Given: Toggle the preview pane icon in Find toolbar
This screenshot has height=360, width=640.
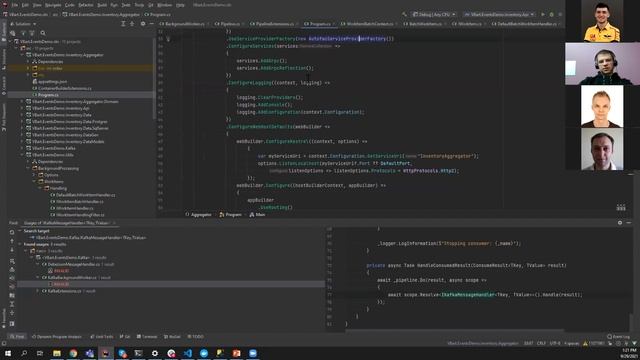Looking at the screenshot, I should point(12,324).
